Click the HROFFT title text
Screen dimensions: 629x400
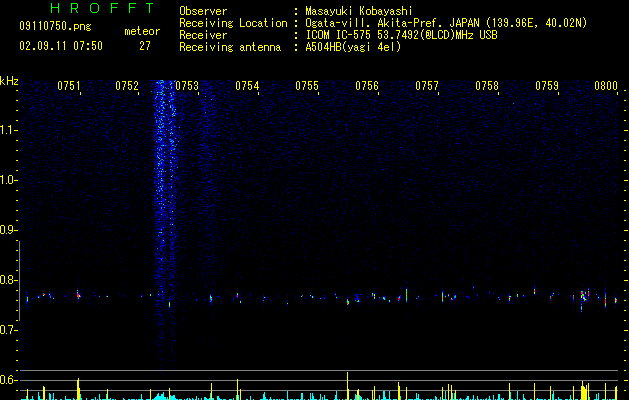(x=102, y=8)
